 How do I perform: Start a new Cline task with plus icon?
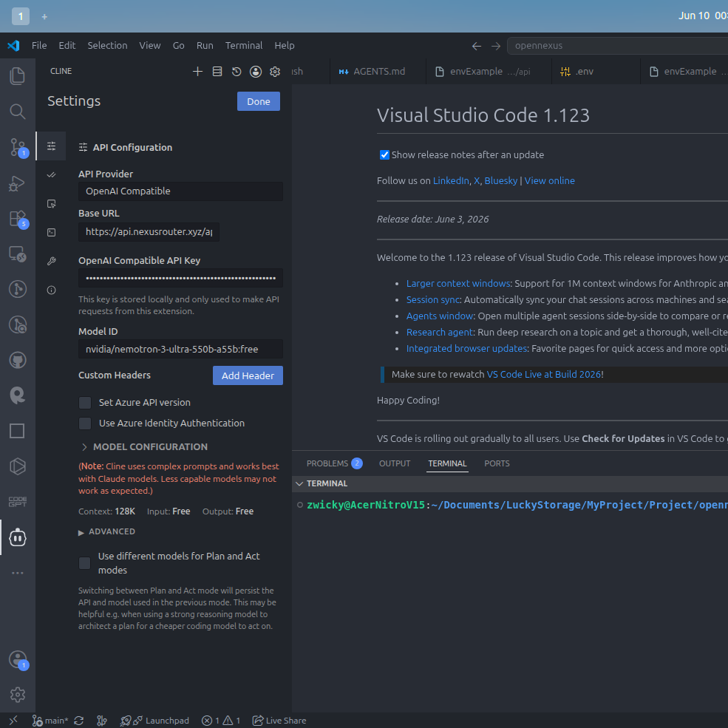click(198, 72)
